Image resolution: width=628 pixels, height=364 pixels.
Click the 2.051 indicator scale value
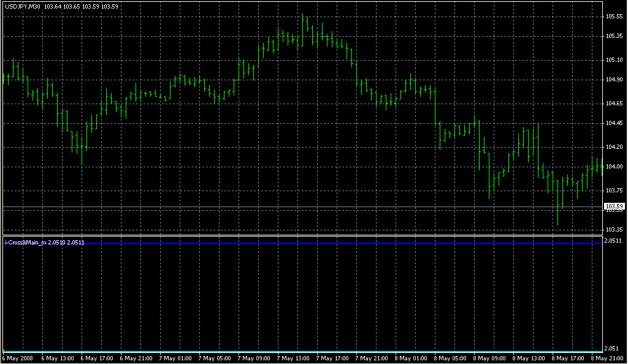coord(611,349)
